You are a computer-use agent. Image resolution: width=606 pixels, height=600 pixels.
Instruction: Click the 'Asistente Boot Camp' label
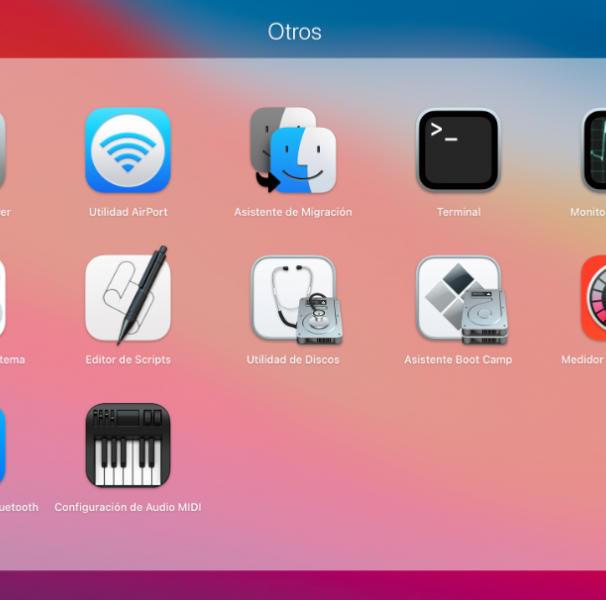tap(458, 360)
